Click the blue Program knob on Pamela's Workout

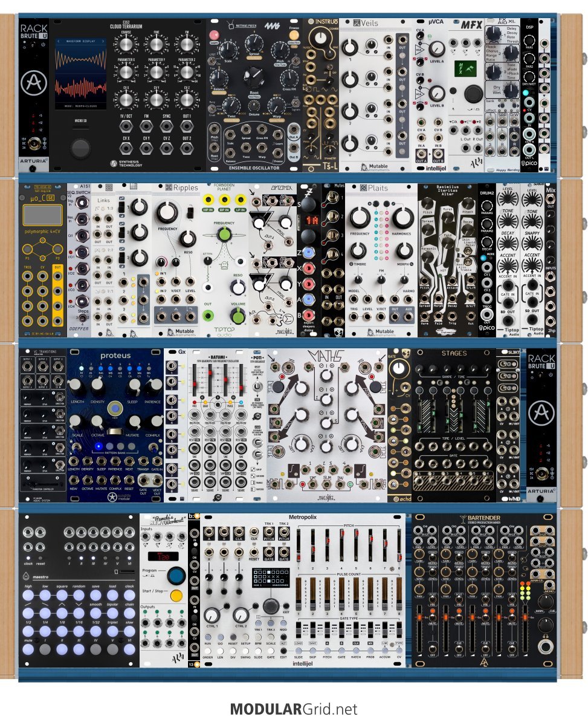coord(176,576)
